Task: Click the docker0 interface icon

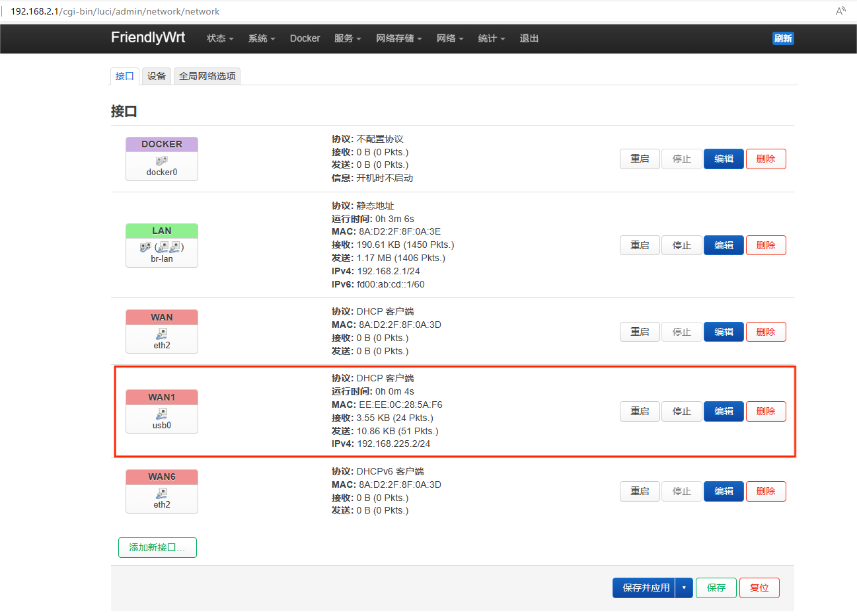Action: [162, 161]
